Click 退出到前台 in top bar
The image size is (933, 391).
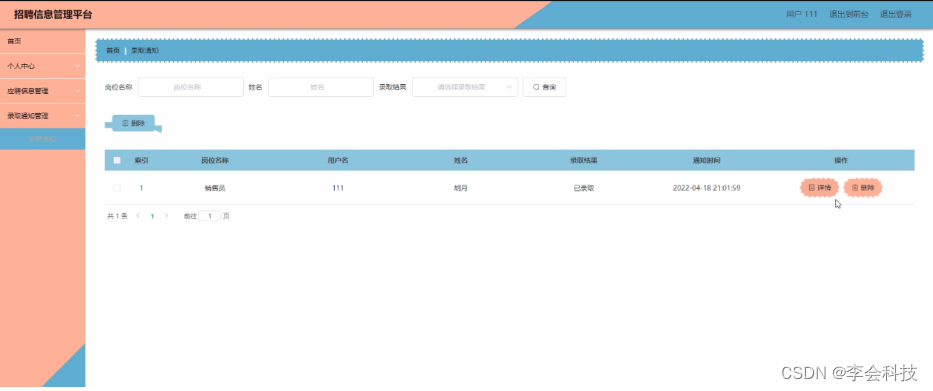coord(849,14)
